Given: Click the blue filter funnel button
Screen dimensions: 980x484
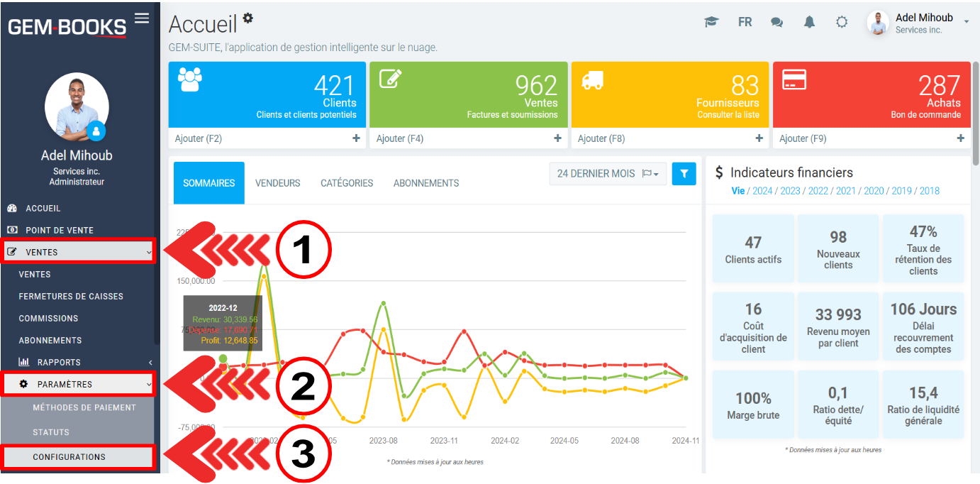Looking at the screenshot, I should 684,173.
